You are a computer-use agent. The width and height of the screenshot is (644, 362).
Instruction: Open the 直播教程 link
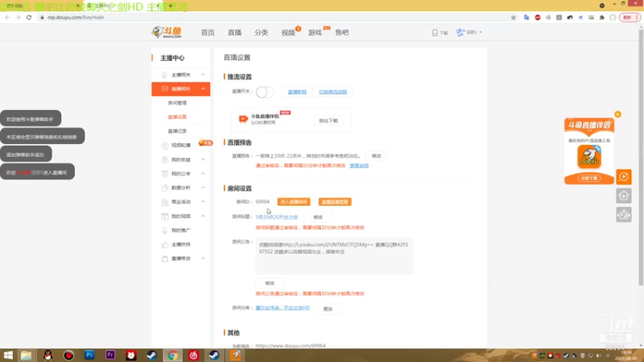pos(297,92)
